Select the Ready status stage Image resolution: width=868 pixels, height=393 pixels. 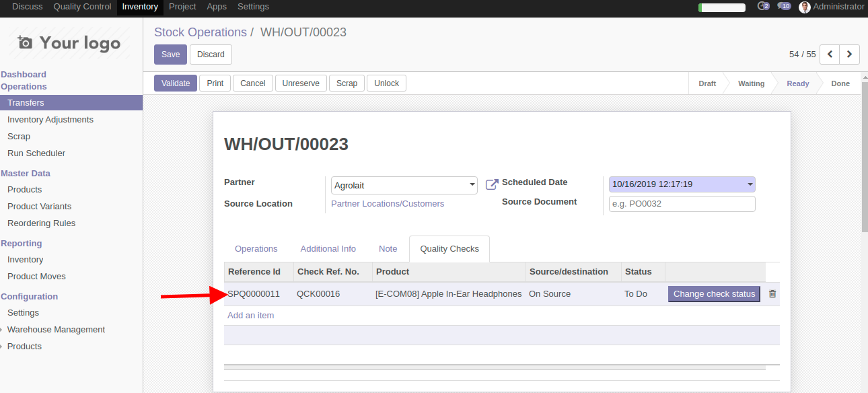(x=797, y=84)
